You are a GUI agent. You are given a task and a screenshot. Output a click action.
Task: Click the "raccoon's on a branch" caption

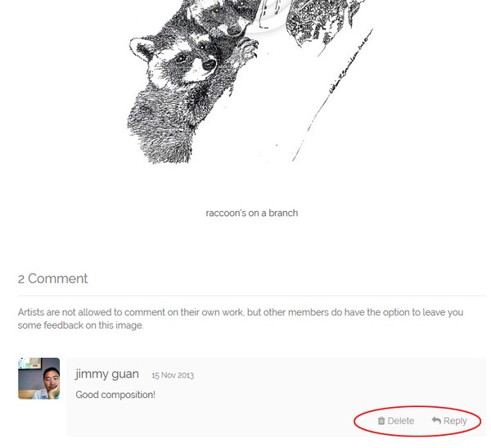pyautogui.click(x=252, y=213)
